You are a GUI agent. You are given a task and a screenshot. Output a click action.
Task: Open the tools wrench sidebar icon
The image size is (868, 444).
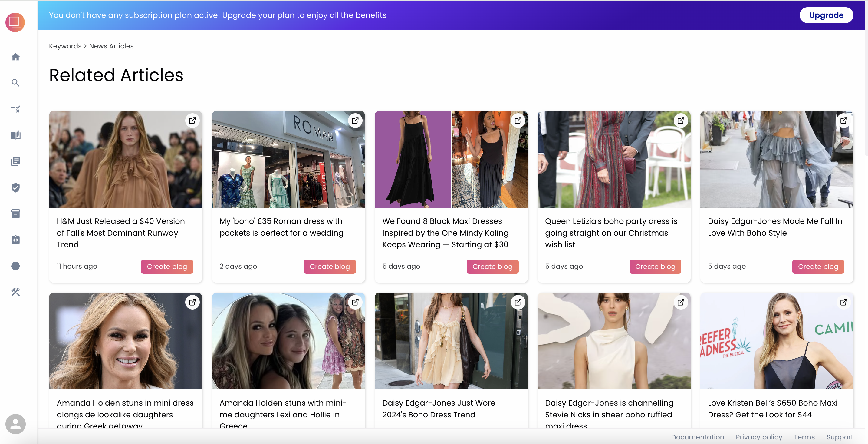click(15, 292)
